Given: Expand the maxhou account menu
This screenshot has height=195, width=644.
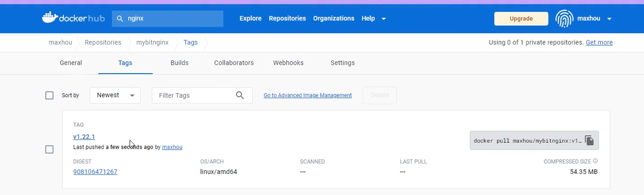Looking at the screenshot, I should (x=609, y=19).
